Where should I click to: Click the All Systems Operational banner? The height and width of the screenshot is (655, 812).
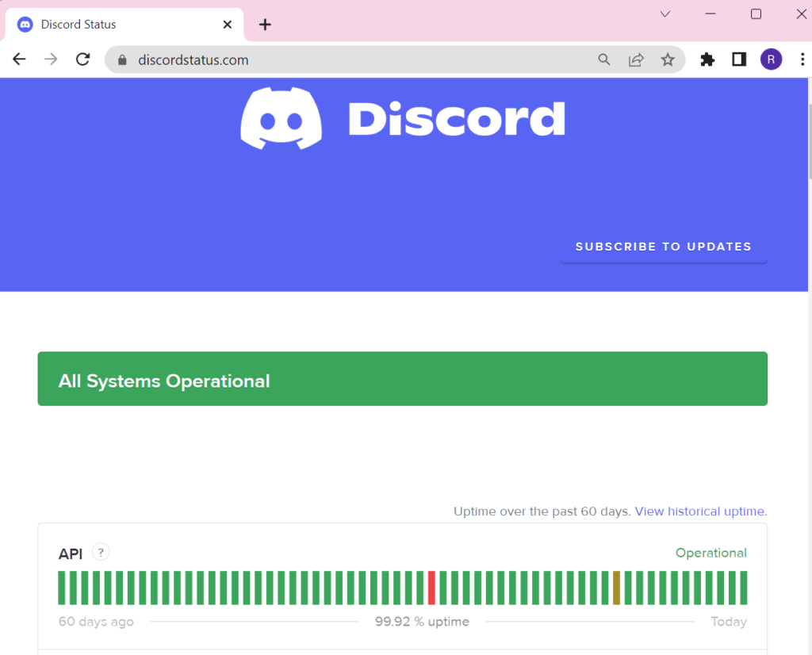pos(402,378)
